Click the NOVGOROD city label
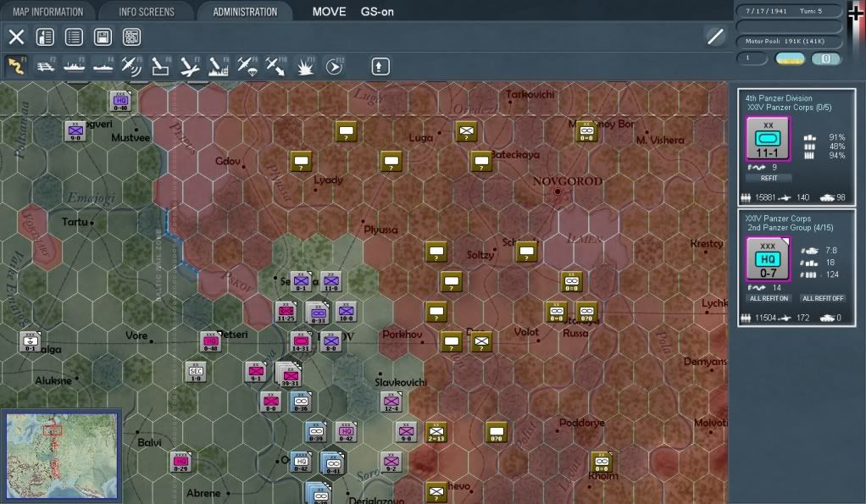The width and height of the screenshot is (866, 504). pos(567,181)
